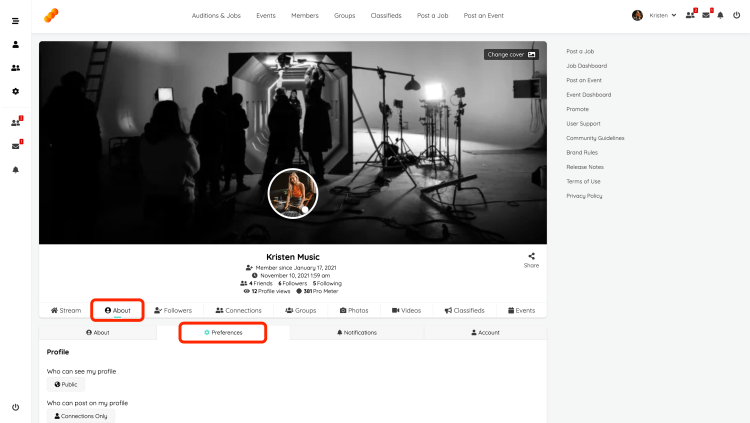This screenshot has width=750, height=423.
Task: Open the notifications bell in top bar
Action: tap(720, 15)
